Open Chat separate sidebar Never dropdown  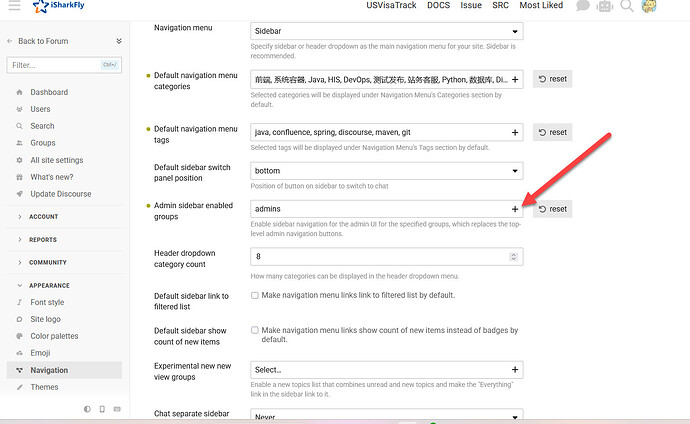pyautogui.click(x=387, y=414)
